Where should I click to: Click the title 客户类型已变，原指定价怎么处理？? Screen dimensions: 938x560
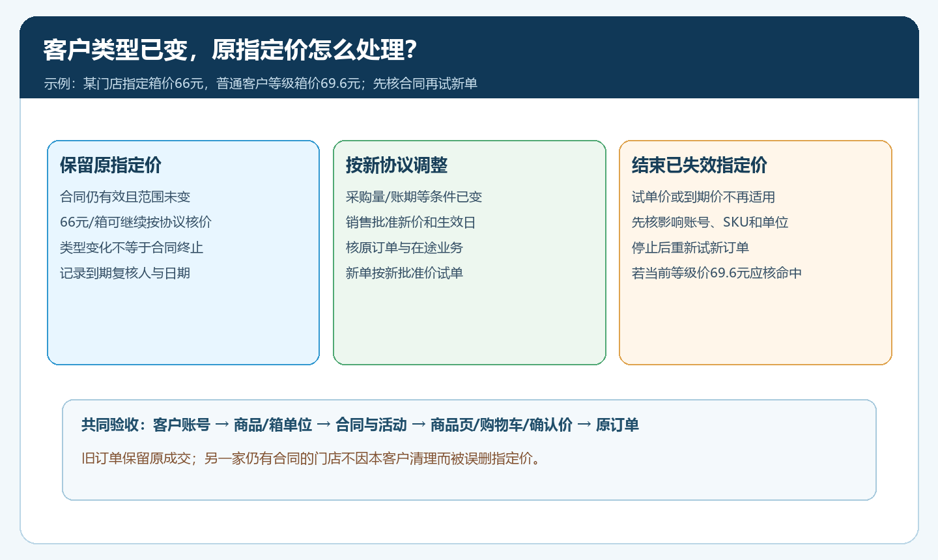tap(231, 50)
